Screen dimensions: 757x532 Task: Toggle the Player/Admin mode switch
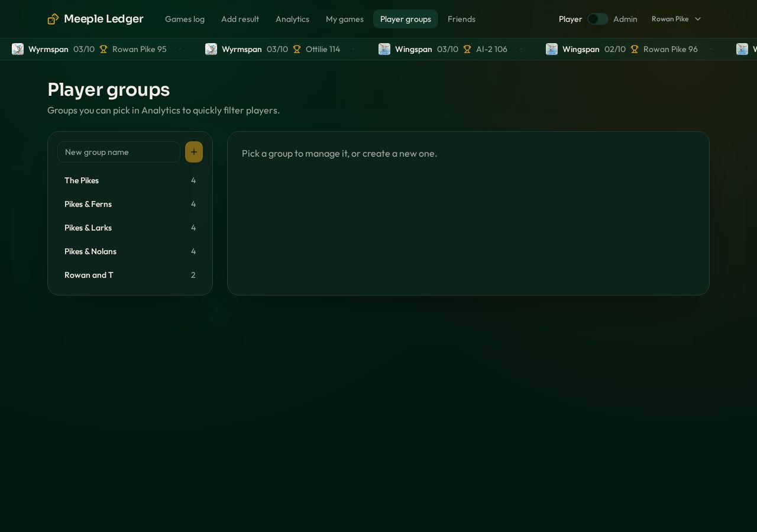(598, 19)
